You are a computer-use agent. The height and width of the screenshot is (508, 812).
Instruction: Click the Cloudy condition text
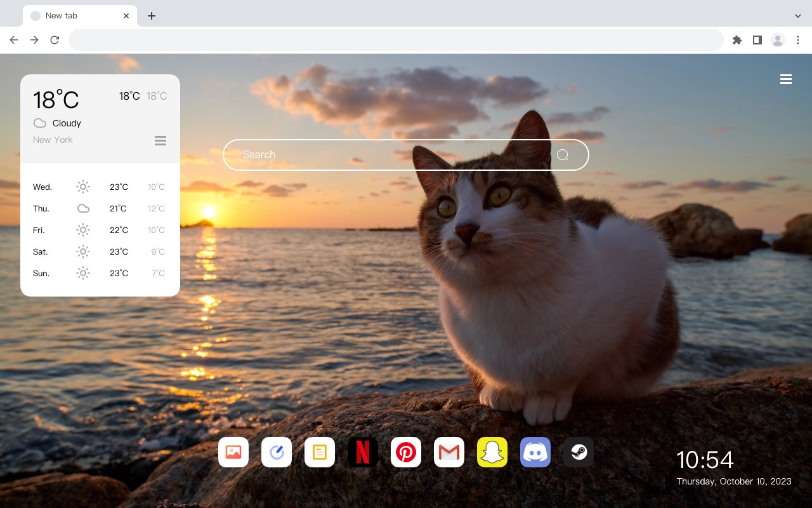coord(67,123)
